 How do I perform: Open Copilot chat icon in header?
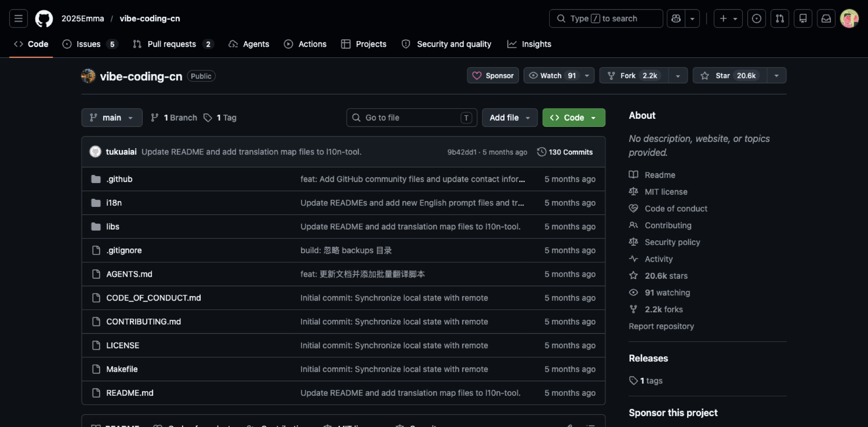[676, 19]
